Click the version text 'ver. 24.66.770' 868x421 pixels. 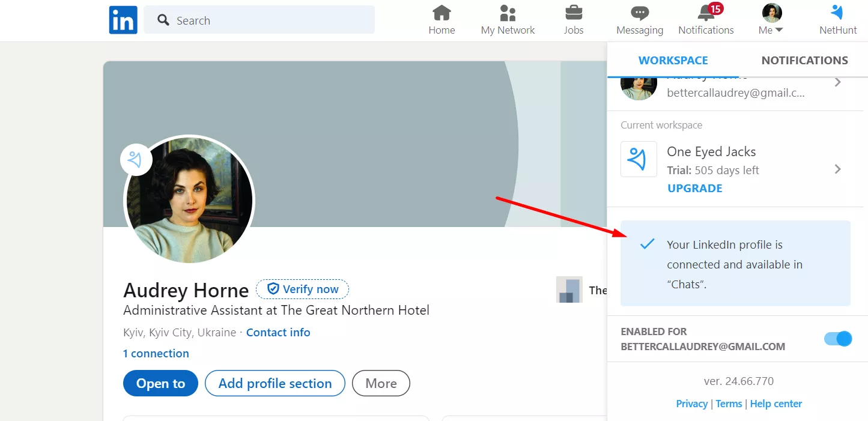click(x=738, y=381)
